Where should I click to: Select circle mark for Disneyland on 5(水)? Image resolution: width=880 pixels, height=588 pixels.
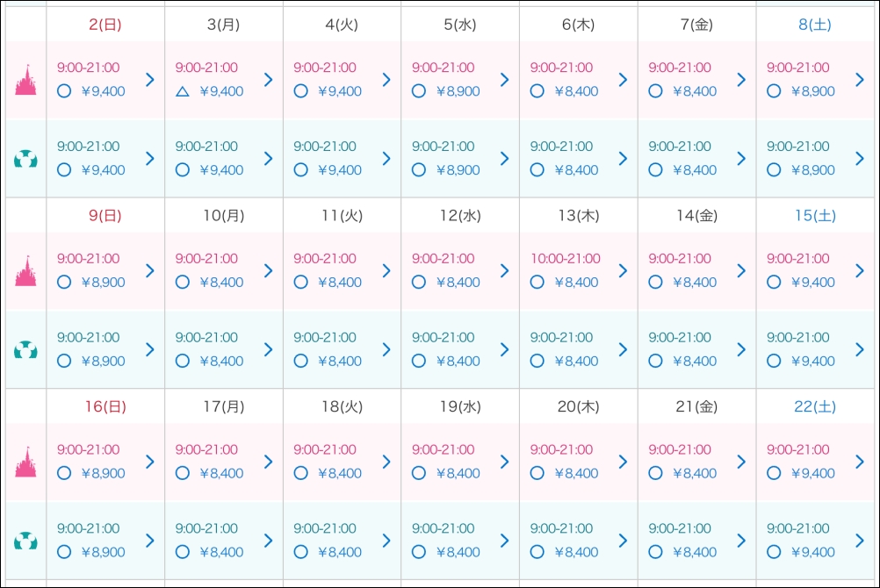[419, 91]
